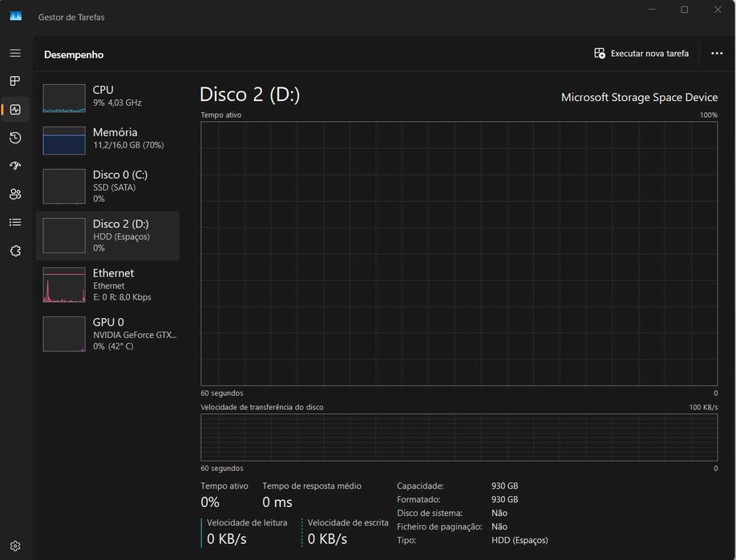View GPU 0 NVIDIA GeForce performance
The image size is (736, 560).
[x=107, y=333]
